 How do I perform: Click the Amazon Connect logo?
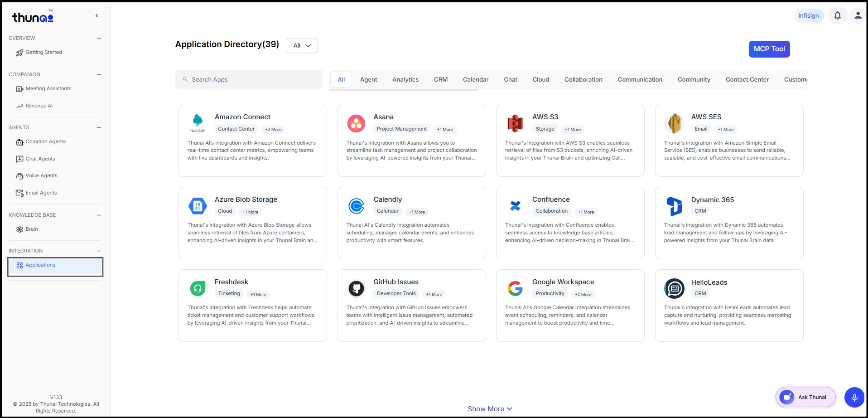tap(198, 123)
